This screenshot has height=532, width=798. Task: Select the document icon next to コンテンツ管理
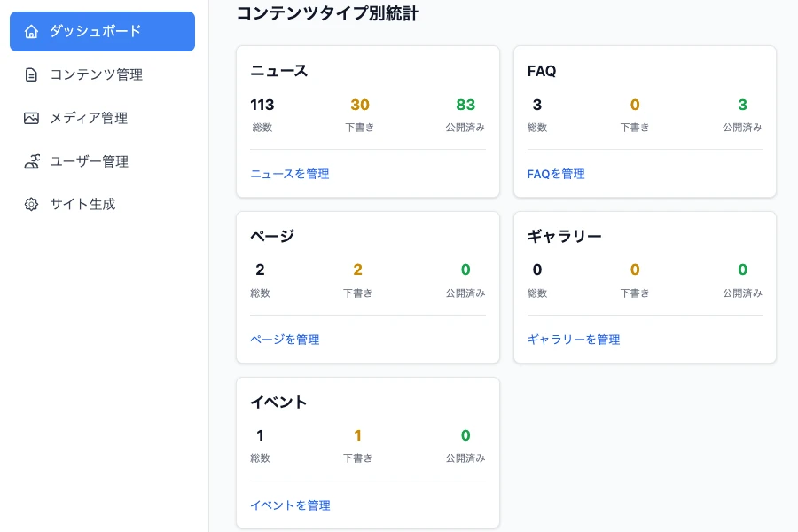[x=30, y=74]
